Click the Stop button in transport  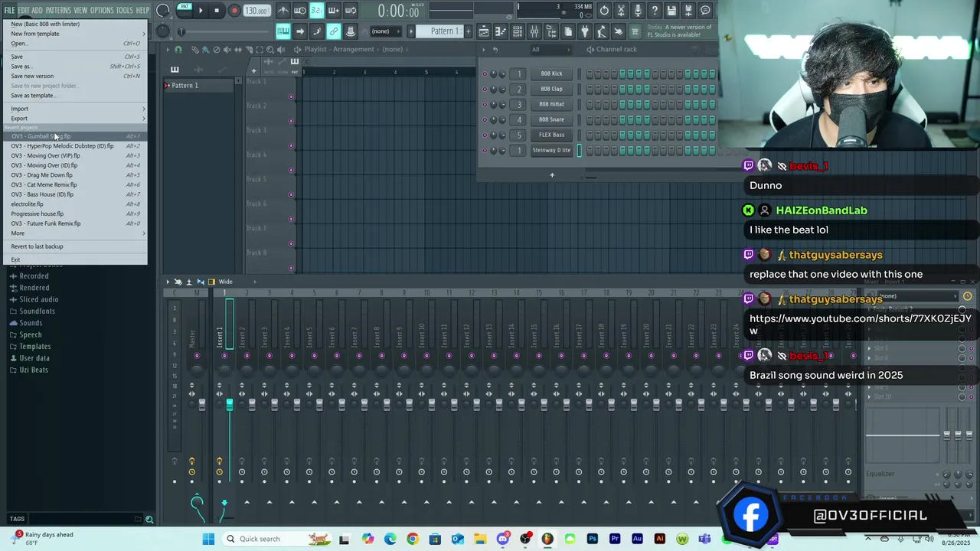217,11
